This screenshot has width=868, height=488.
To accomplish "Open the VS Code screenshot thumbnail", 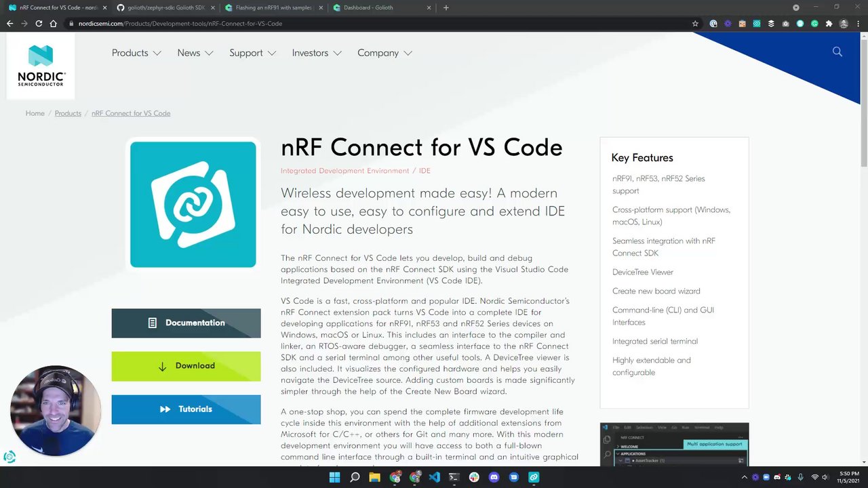I will pyautogui.click(x=674, y=445).
